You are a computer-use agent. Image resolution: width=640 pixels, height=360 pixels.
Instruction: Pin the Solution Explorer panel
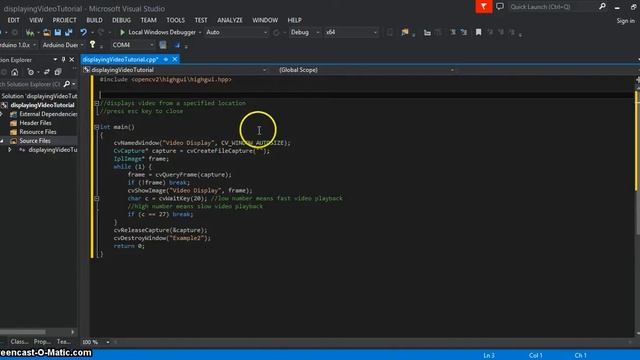point(63,60)
